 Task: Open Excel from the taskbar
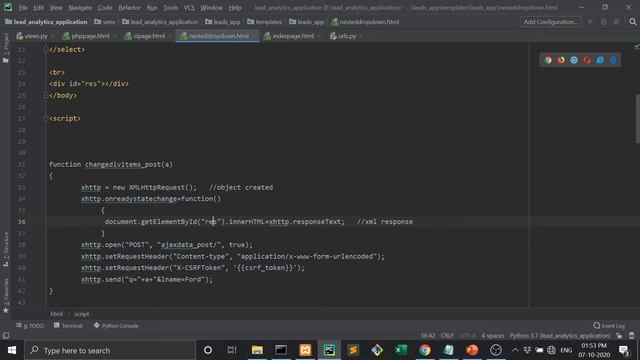pos(401,350)
